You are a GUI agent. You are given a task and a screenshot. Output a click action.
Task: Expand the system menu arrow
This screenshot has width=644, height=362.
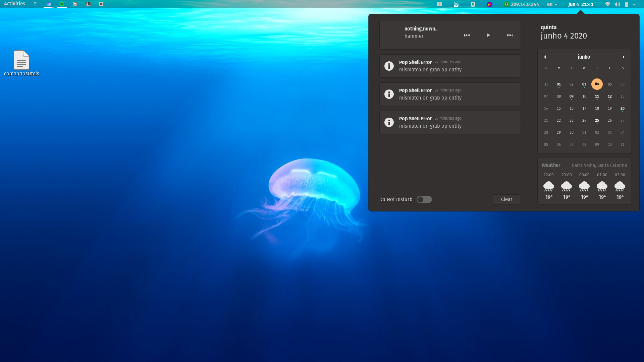(634, 4)
